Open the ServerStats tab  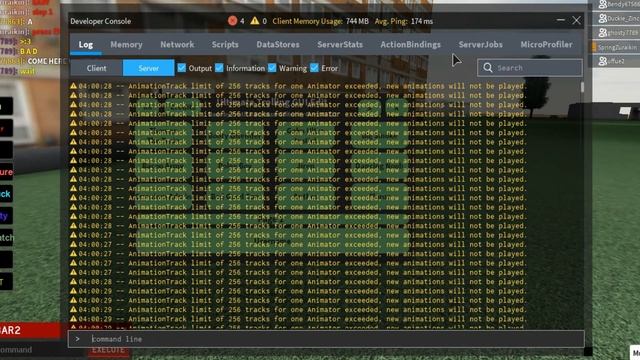340,44
